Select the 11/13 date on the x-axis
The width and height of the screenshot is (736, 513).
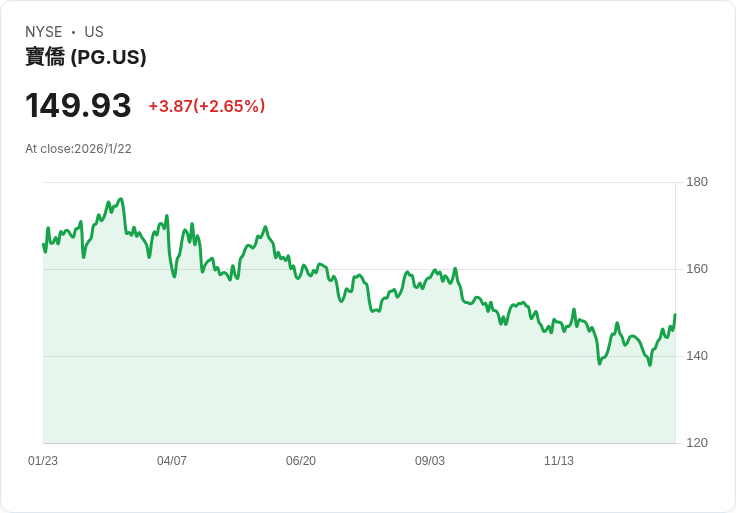pyautogui.click(x=559, y=461)
